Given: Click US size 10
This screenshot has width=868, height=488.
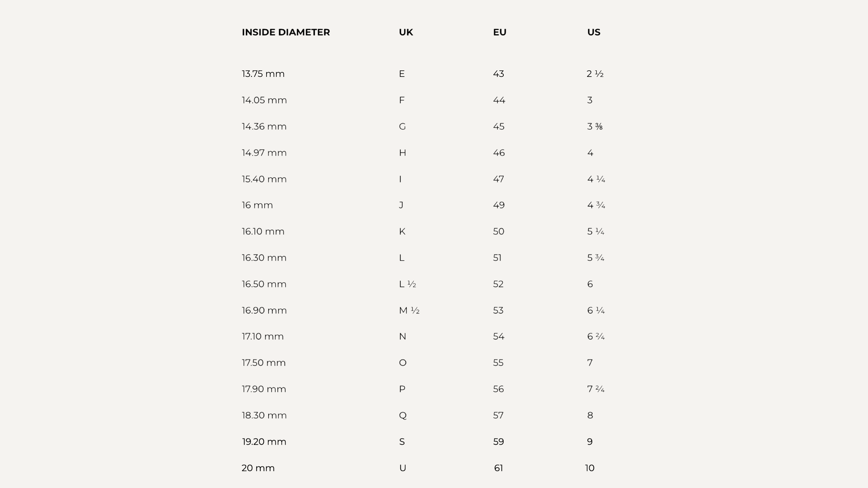Looking at the screenshot, I should point(589,468).
